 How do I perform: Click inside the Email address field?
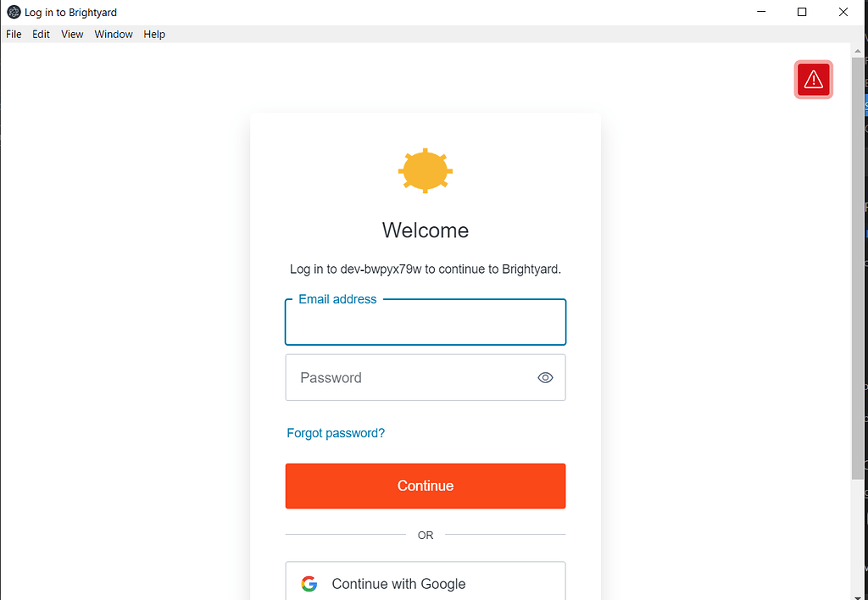425,325
